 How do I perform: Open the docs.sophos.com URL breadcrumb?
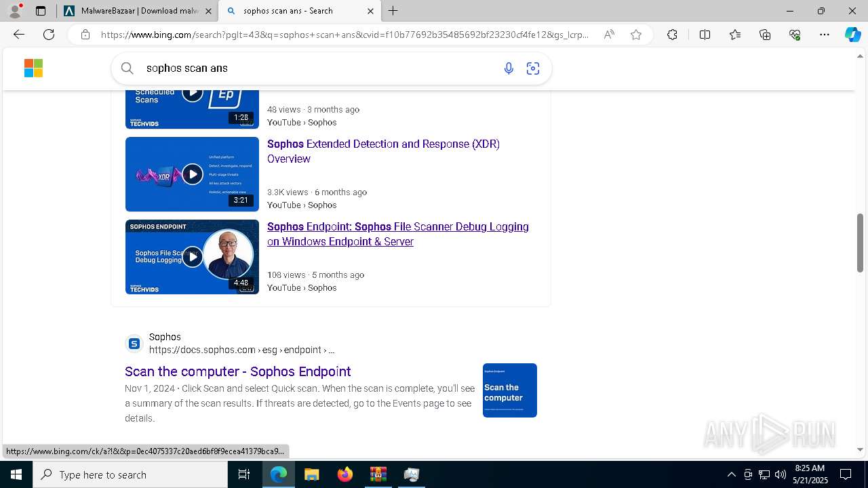241,350
